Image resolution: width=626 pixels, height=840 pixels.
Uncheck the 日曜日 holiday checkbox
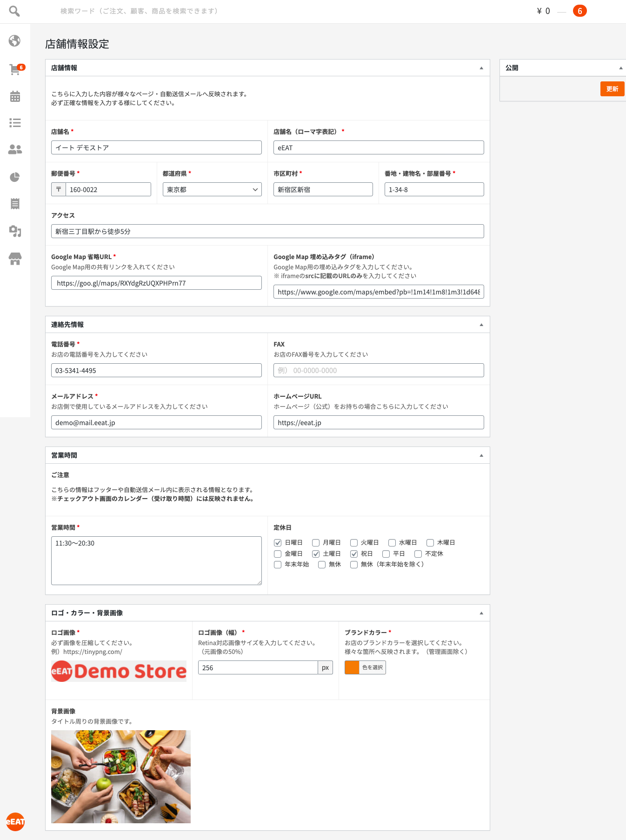(278, 543)
